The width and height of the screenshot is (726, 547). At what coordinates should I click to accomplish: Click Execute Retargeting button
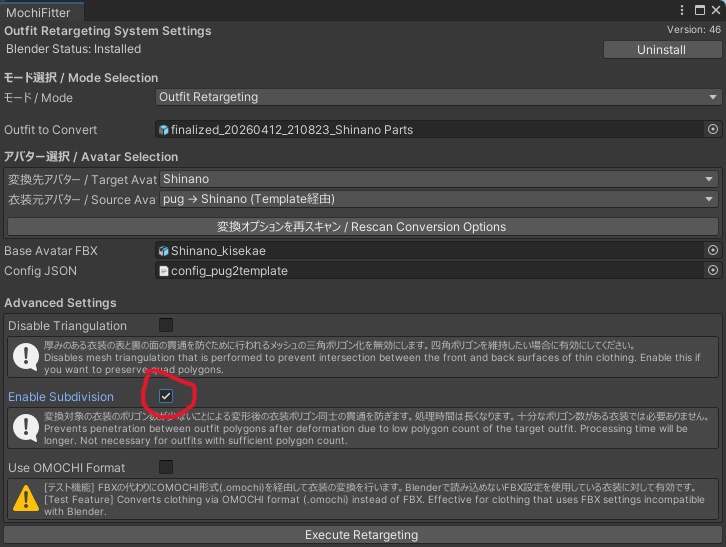(362, 534)
